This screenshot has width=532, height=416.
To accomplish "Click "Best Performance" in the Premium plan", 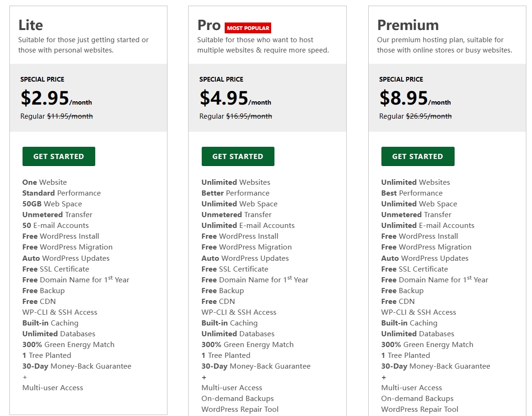I will tap(412, 193).
